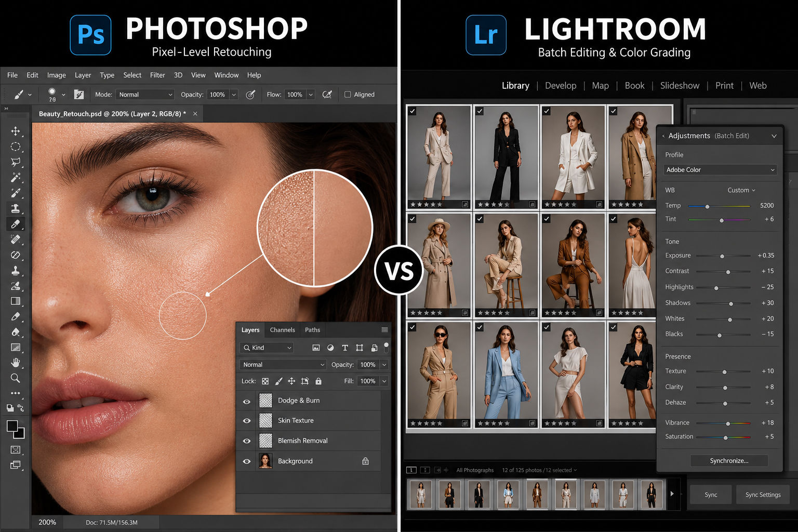The height and width of the screenshot is (532, 798).
Task: Change screen mode icon
Action: click(16, 465)
